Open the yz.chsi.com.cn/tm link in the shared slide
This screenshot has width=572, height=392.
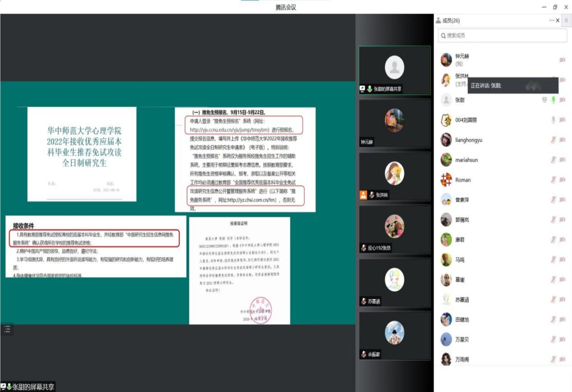pyautogui.click(x=252, y=200)
